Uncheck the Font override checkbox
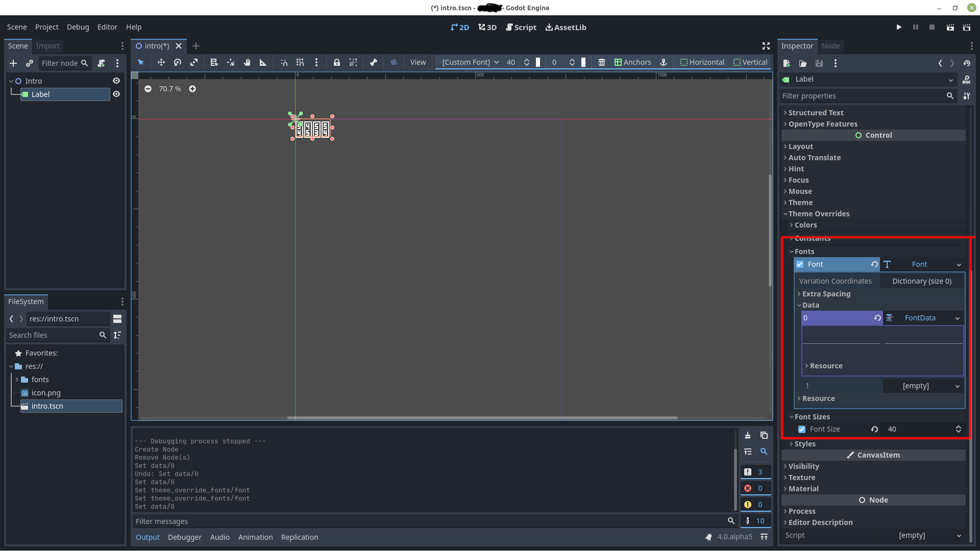 pyautogui.click(x=800, y=264)
